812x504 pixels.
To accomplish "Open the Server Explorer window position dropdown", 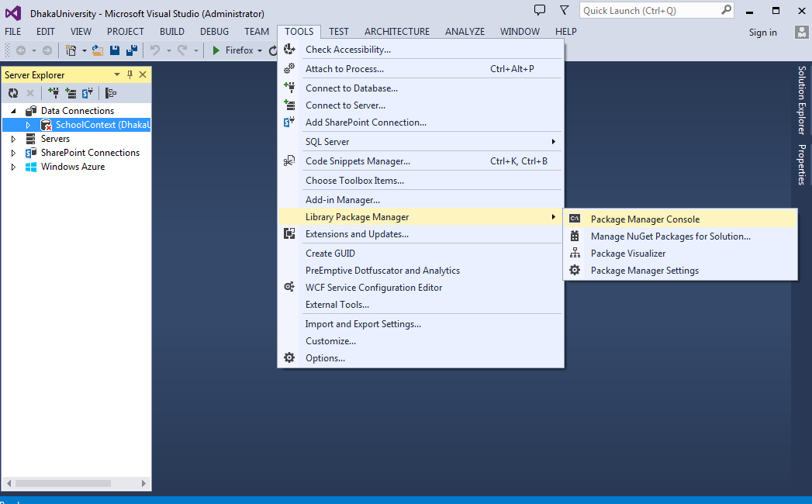I will pyautogui.click(x=117, y=74).
